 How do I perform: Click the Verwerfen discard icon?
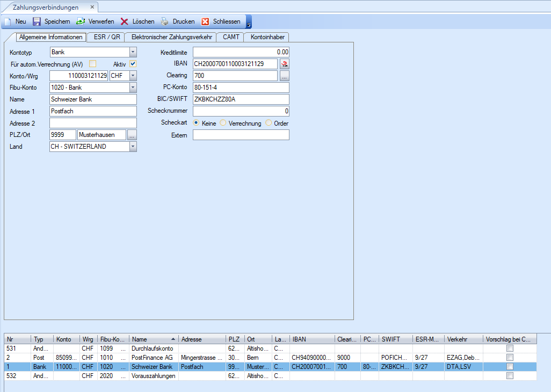(x=81, y=21)
